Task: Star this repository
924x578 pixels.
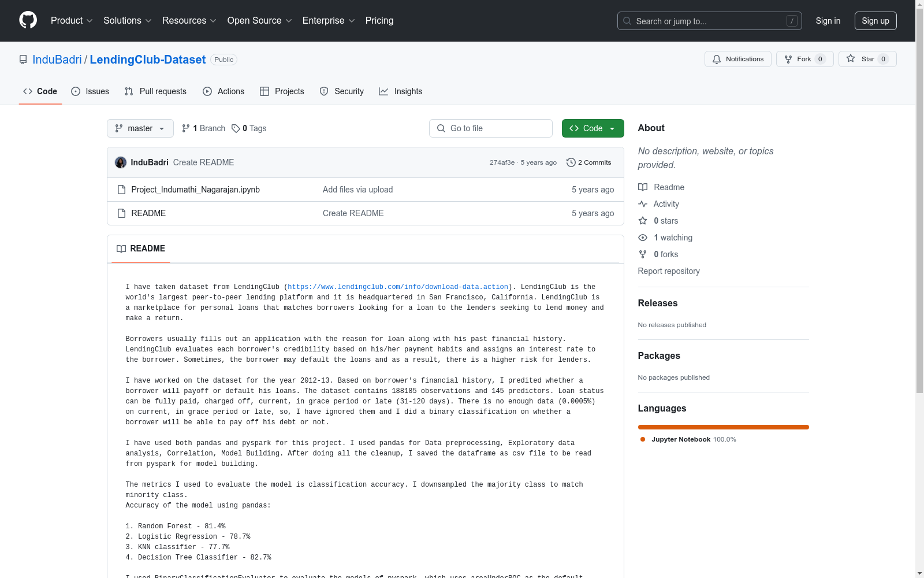Action: (867, 59)
